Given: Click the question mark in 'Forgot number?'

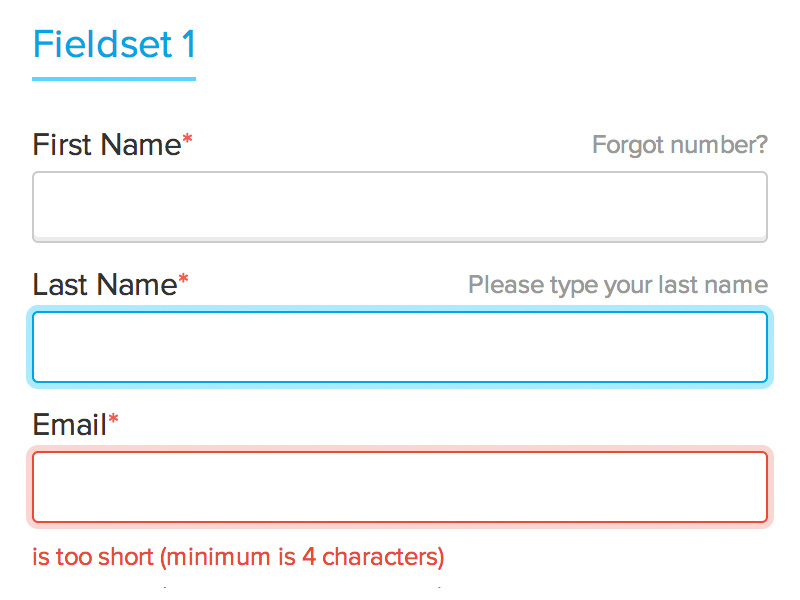Looking at the screenshot, I should [x=762, y=145].
